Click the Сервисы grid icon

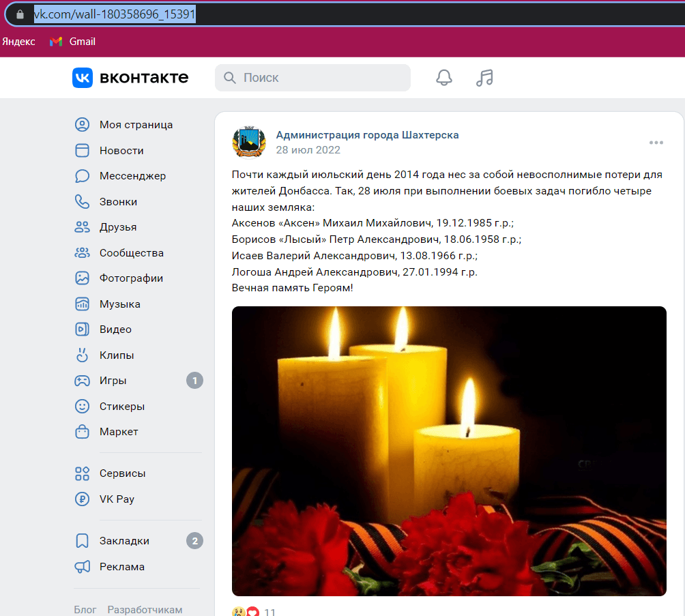point(82,473)
